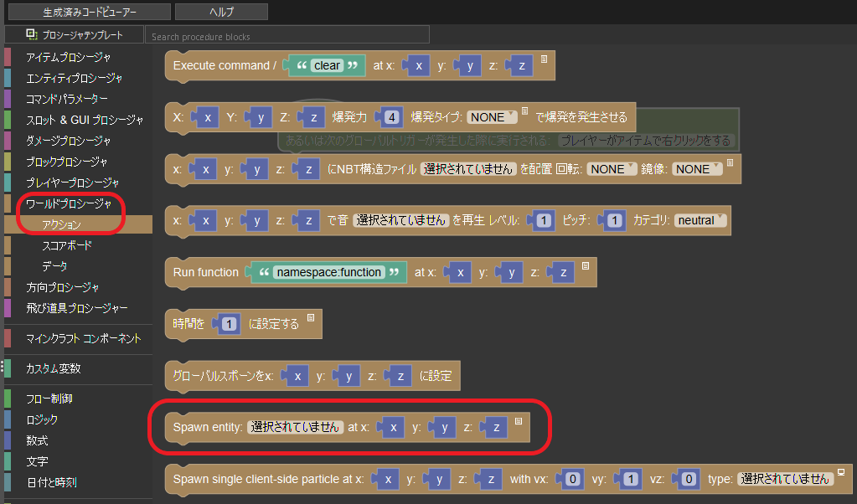857x504 pixels.
Task: Open the 回転 NONE dropdown
Action: pos(612,169)
